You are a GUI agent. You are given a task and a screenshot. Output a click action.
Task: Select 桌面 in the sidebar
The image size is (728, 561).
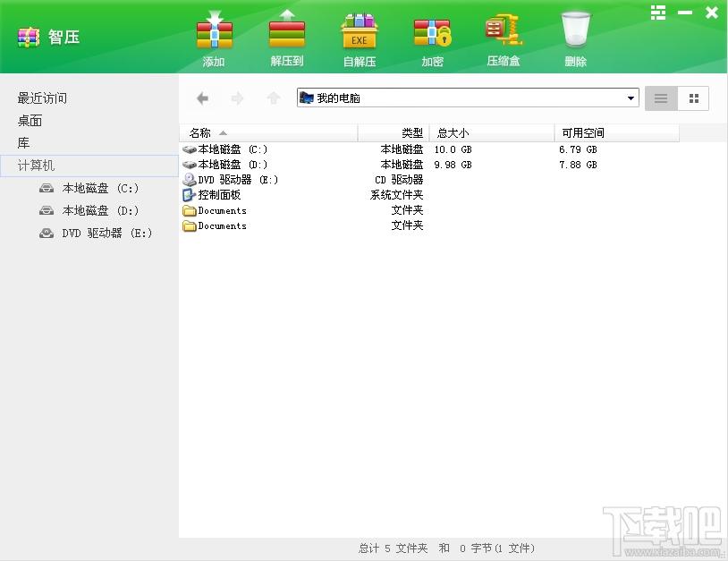(30, 121)
